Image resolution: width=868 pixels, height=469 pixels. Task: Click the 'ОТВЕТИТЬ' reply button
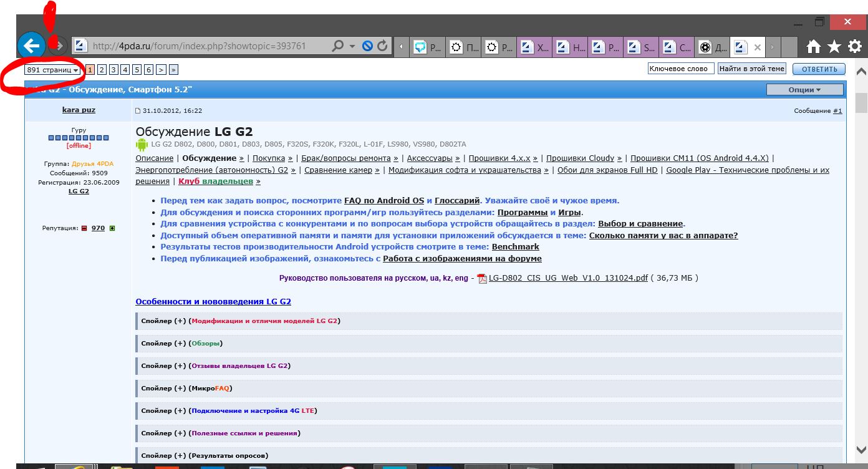click(x=819, y=69)
